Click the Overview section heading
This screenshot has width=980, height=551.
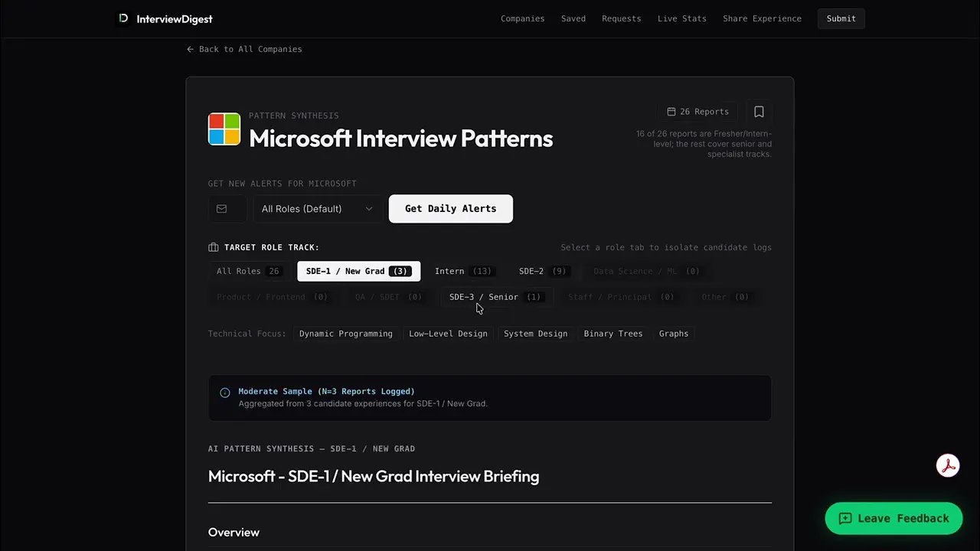pyautogui.click(x=234, y=532)
